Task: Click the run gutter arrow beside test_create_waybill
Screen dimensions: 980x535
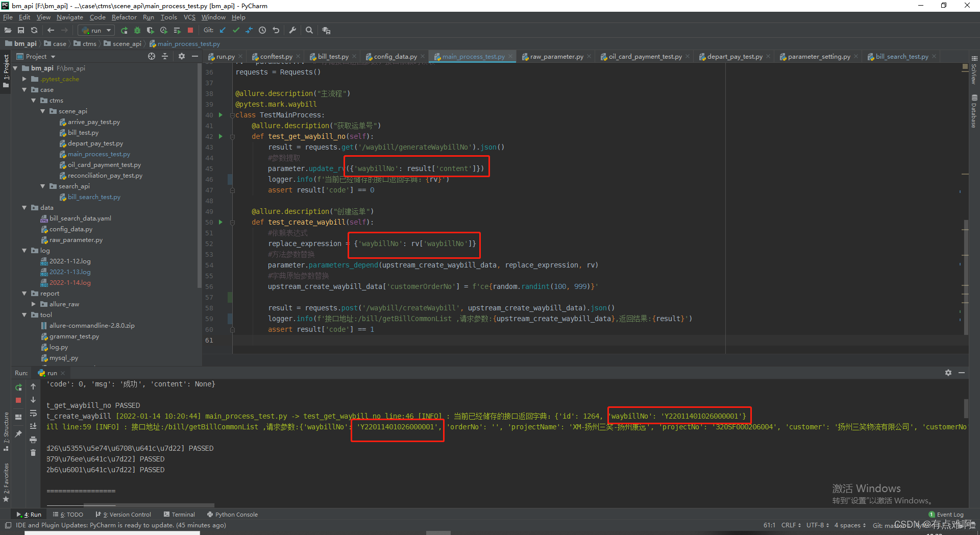Action: pos(220,222)
